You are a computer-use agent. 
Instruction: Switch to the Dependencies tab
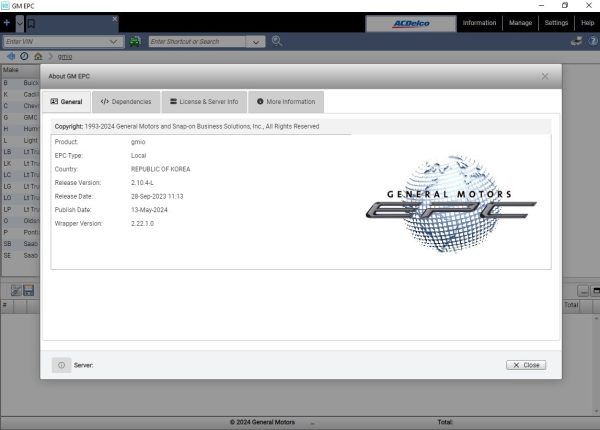(126, 102)
